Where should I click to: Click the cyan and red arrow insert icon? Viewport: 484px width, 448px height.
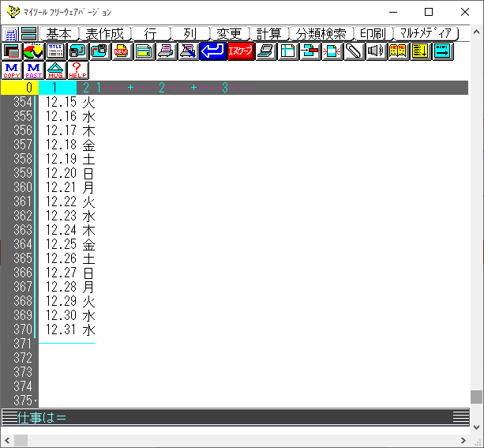tap(310, 51)
